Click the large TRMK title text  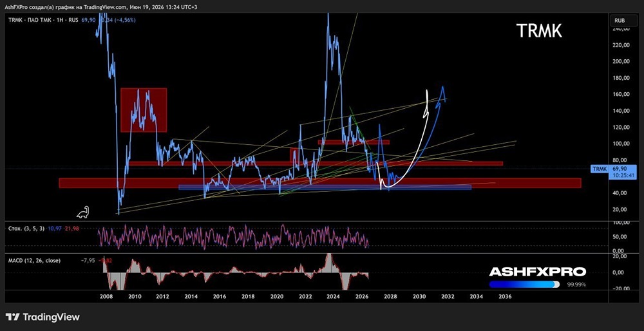(538, 30)
